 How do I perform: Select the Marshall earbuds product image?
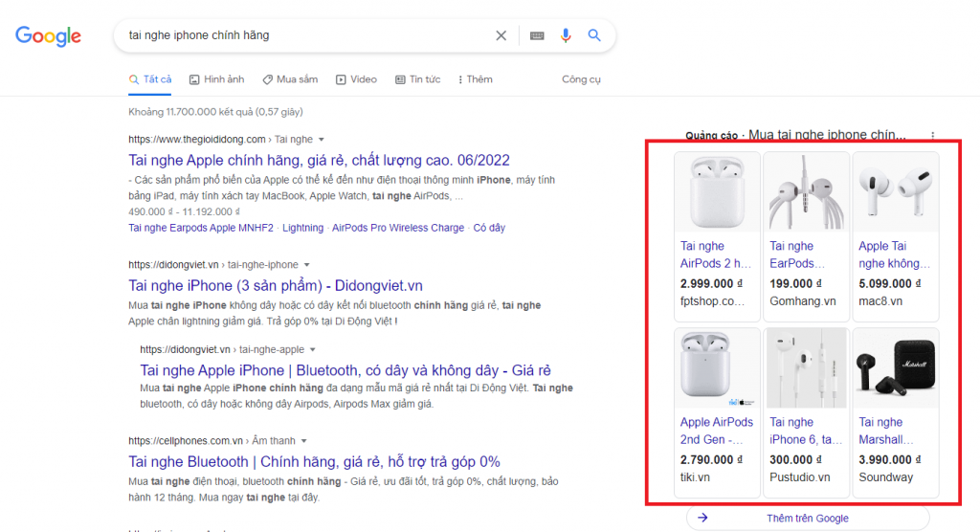[895, 368]
